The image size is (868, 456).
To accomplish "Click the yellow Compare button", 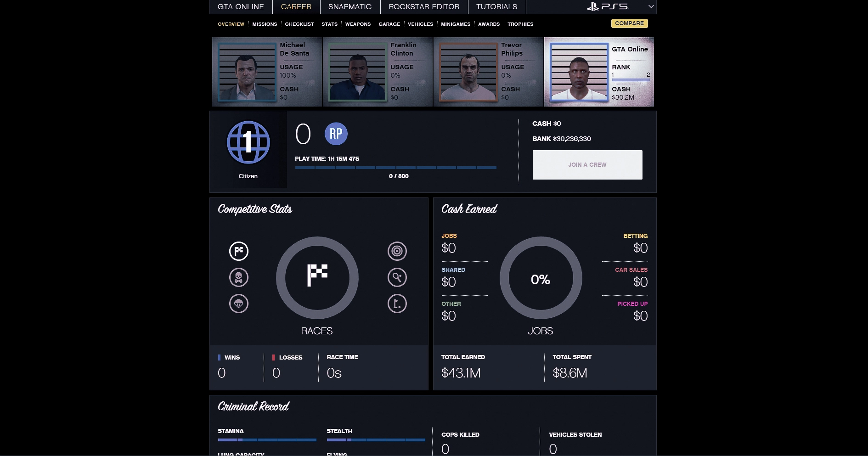I will 630,23.
